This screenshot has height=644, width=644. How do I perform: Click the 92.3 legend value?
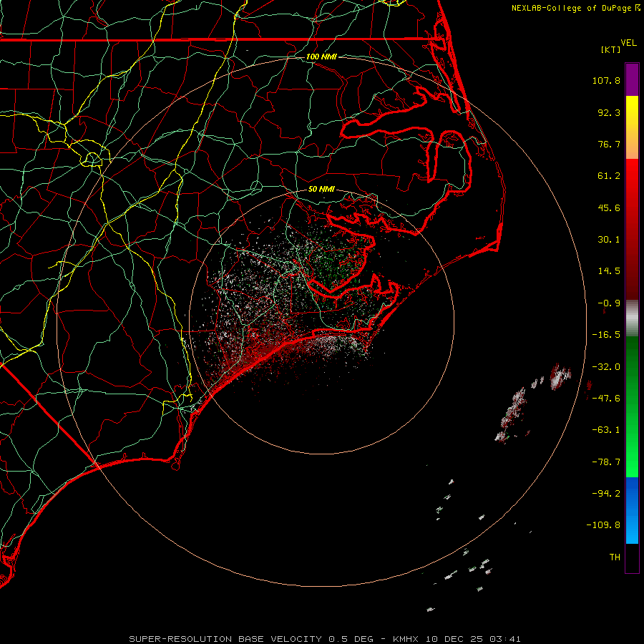click(x=609, y=112)
